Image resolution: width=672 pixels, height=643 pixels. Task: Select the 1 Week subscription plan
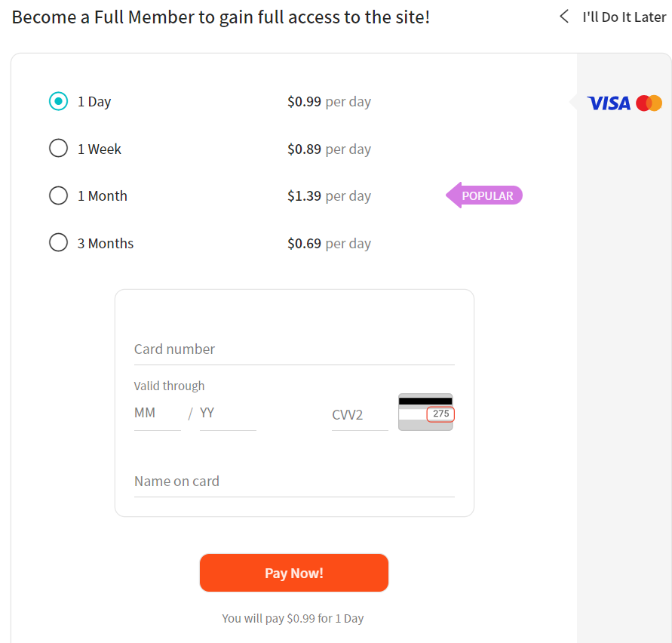pyautogui.click(x=58, y=148)
